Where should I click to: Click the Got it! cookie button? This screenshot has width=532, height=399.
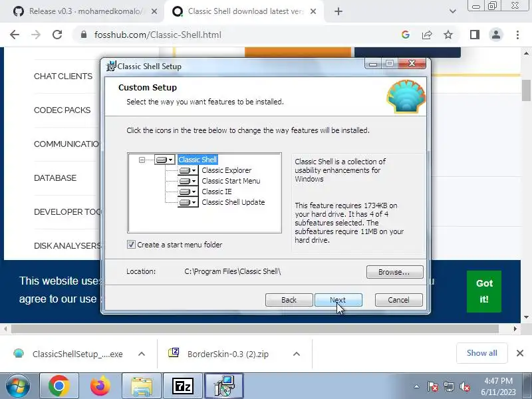[484, 291]
